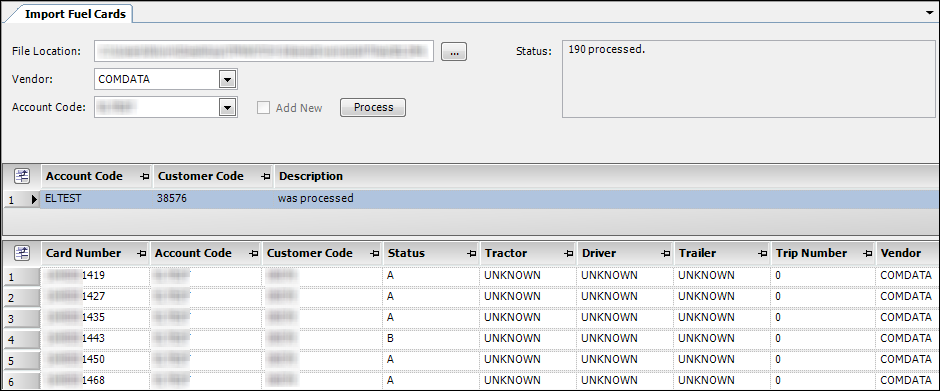Pin the Status column in lower grid
This screenshot has height=391, width=940.
472,254
